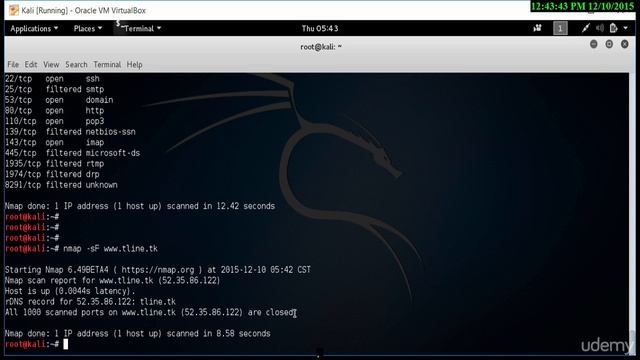Click 'Nmap scan report for www.tline.tk' line

(112, 280)
